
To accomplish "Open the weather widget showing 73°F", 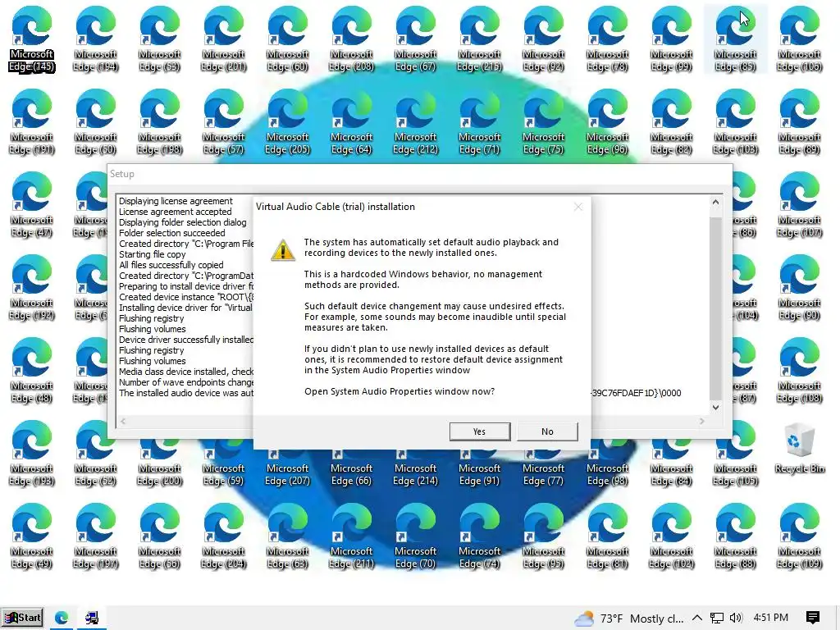I will [628, 619].
